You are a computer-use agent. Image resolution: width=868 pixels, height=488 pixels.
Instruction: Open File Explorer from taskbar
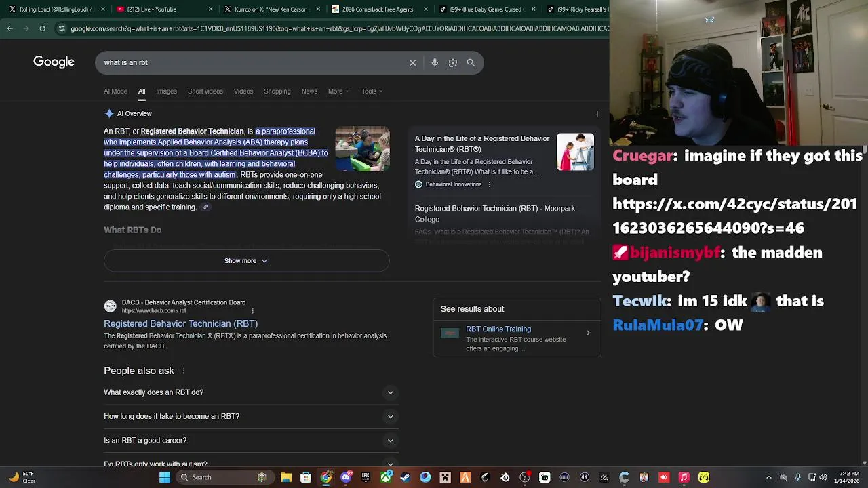click(286, 477)
